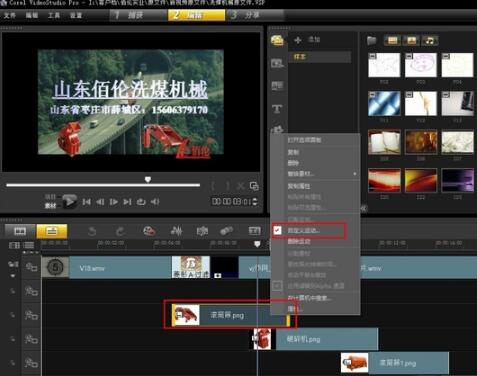477x376 pixels.
Task: Select the 滚筒筛1.png overlay clip
Action: tap(395, 363)
